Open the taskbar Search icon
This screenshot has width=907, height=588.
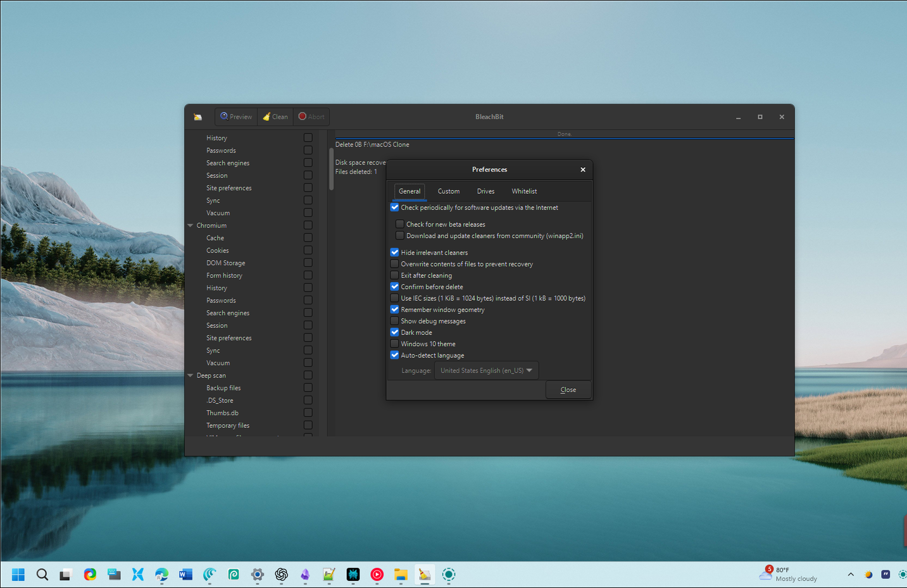coord(42,574)
